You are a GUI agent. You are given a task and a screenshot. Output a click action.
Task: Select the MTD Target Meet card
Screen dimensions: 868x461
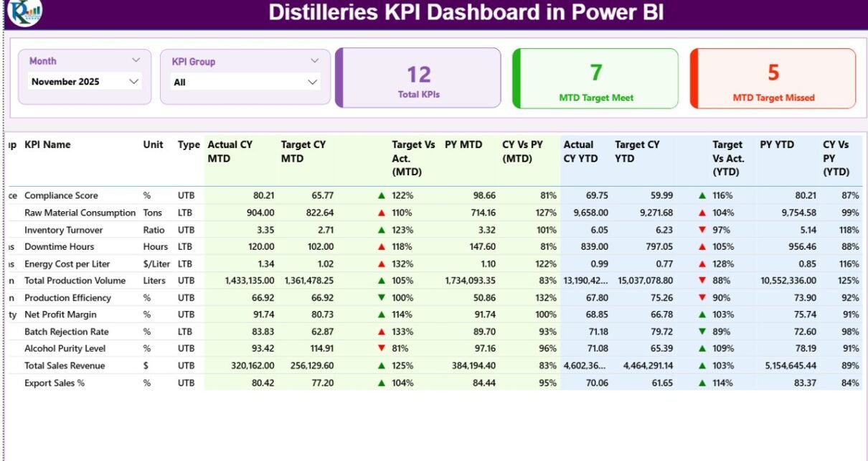coord(595,78)
